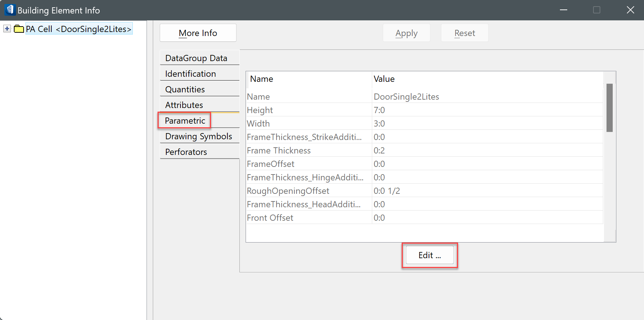
Task: Click the parameter list vertical scrollbar thumb
Action: tap(609, 108)
